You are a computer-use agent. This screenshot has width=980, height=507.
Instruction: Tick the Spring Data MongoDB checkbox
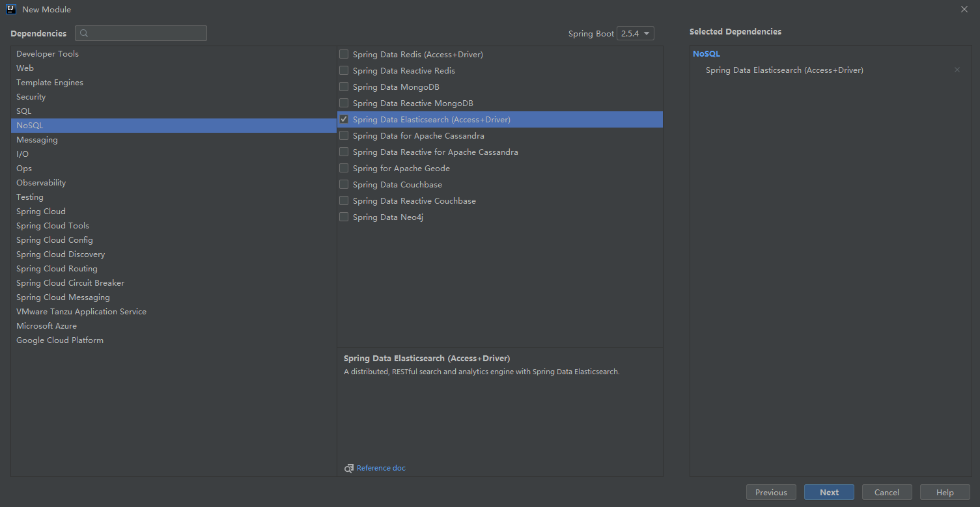[x=344, y=87]
